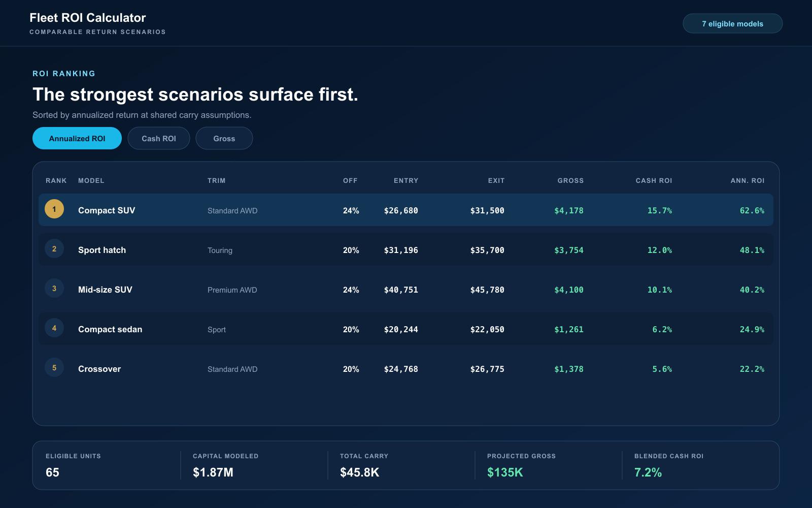Viewport: 812px width, 508px height.
Task: Click rank 2 badge for Sport hatch
Action: 54,248
